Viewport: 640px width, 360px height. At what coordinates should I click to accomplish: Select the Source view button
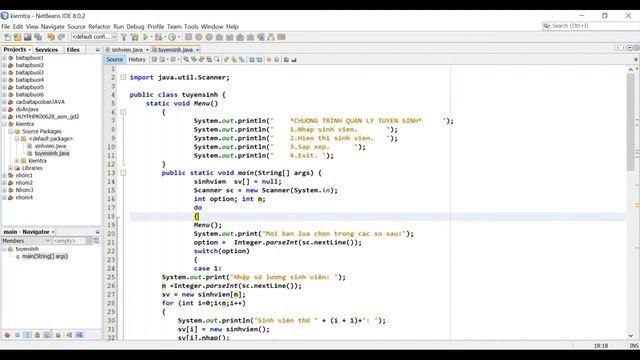114,60
